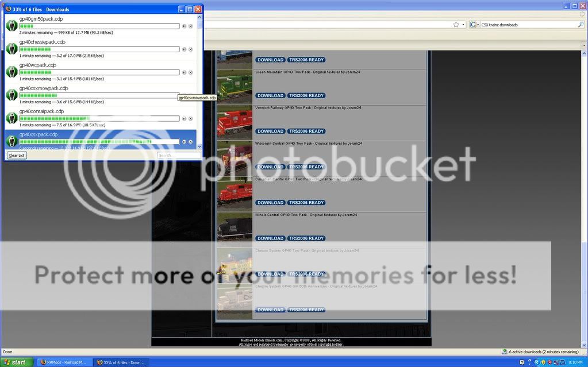Image resolution: width=588 pixels, height=367 pixels.
Task: Click file icon of gp40wcpack.cdp
Action: (11, 72)
